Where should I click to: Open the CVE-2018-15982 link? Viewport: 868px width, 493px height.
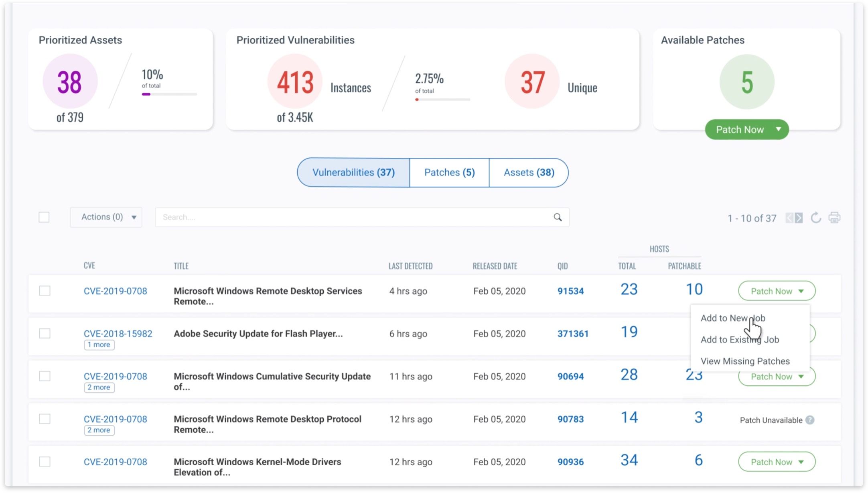tap(118, 333)
